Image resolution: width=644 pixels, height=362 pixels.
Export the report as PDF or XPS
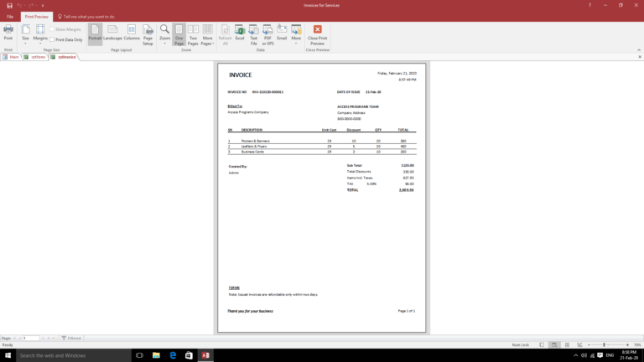coord(267,34)
